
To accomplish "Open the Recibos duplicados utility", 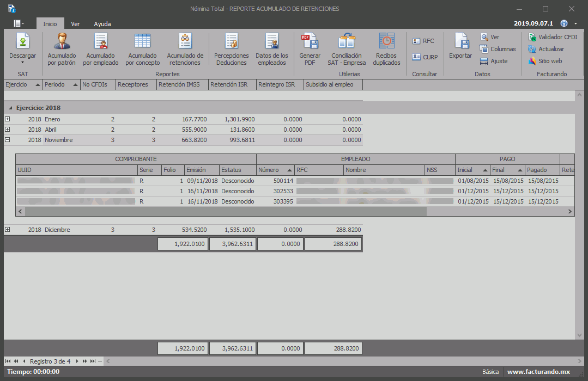I will coord(386,42).
